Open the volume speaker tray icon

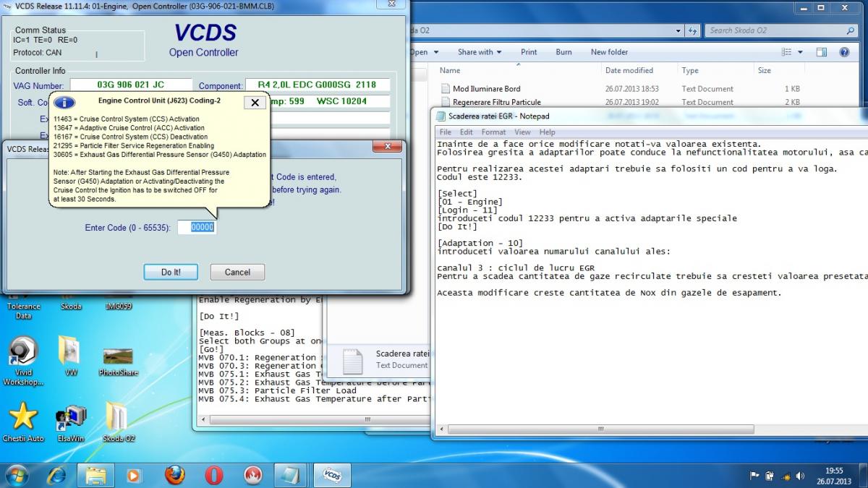[800, 476]
